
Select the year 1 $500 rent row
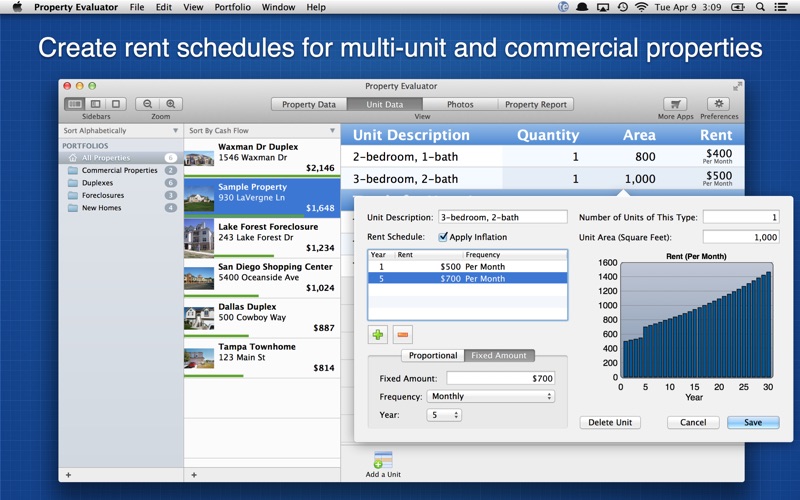pyautogui.click(x=467, y=267)
